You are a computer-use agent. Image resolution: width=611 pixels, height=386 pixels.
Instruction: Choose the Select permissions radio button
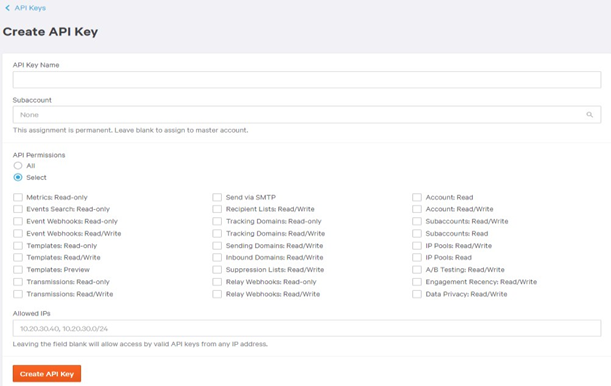pos(18,177)
